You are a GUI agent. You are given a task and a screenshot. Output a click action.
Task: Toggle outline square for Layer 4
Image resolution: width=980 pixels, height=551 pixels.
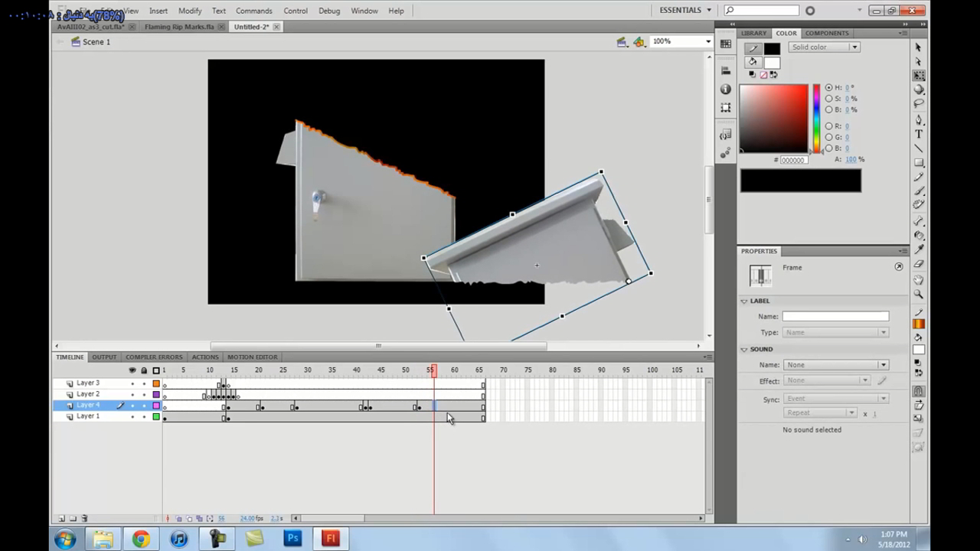(x=156, y=406)
